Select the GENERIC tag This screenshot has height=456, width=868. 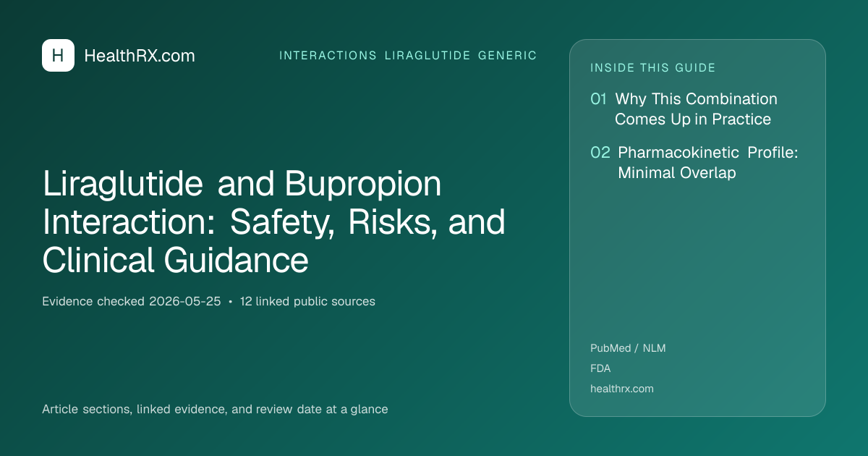508,56
